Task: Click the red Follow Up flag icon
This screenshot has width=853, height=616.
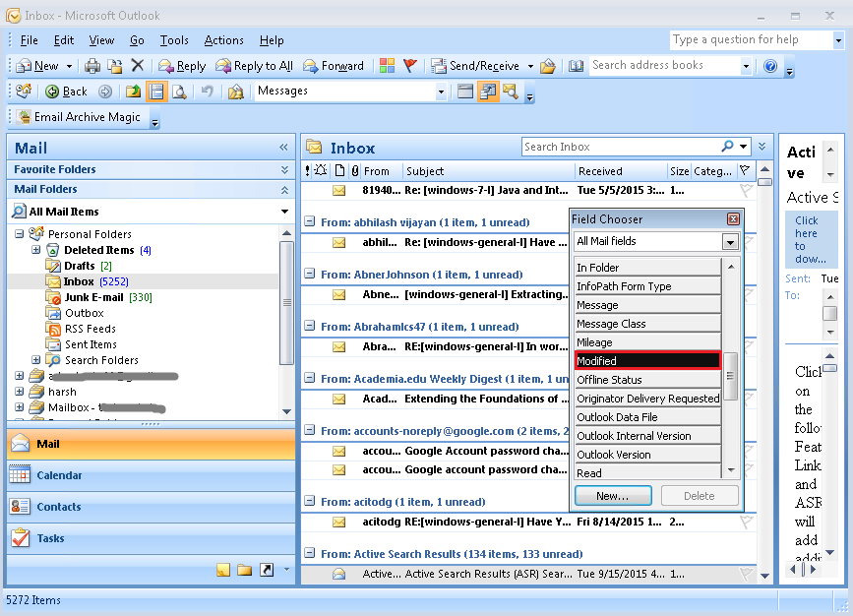Action: (410, 66)
